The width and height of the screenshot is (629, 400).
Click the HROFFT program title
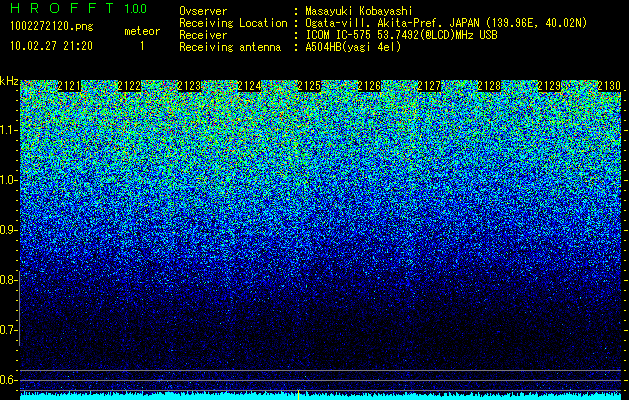point(62,8)
